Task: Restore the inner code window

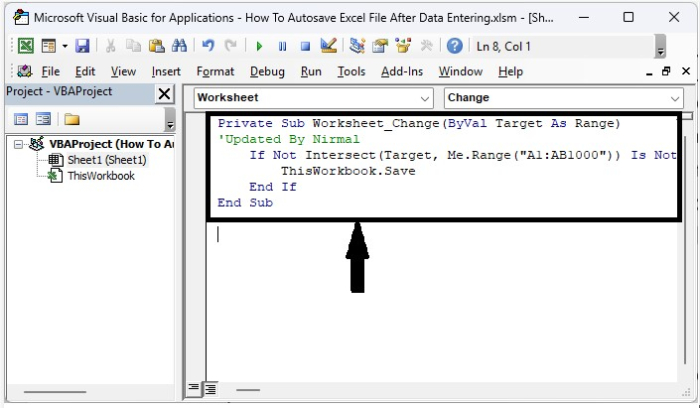Action: tap(667, 71)
